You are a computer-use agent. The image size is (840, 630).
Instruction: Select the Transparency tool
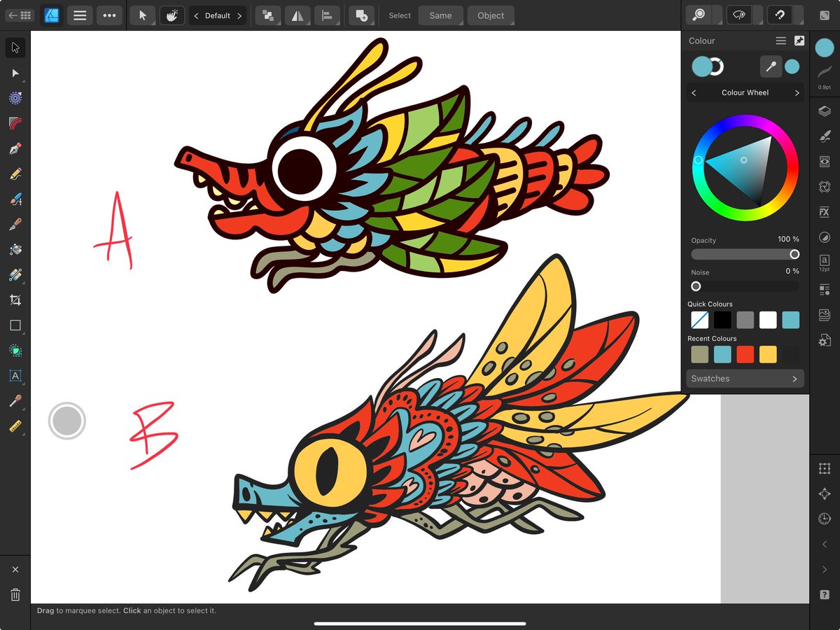click(15, 274)
